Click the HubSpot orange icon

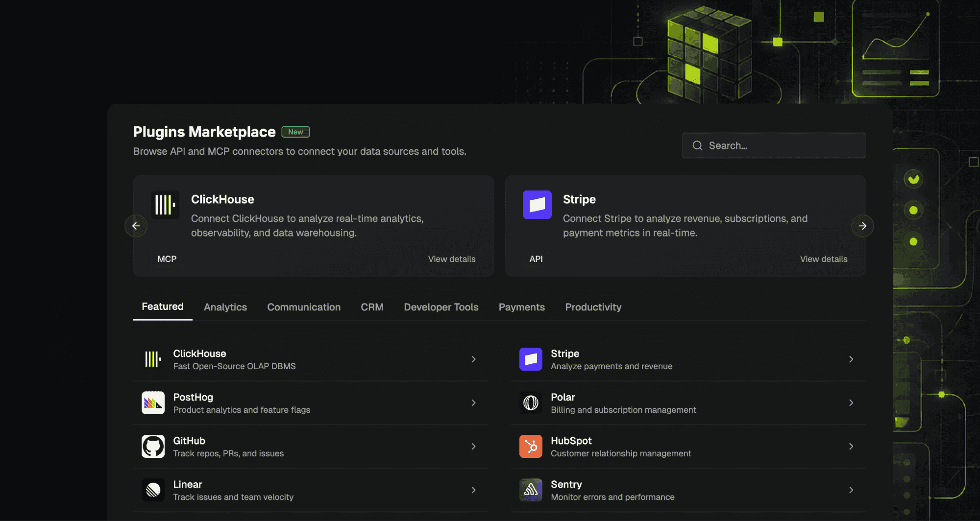(x=531, y=446)
